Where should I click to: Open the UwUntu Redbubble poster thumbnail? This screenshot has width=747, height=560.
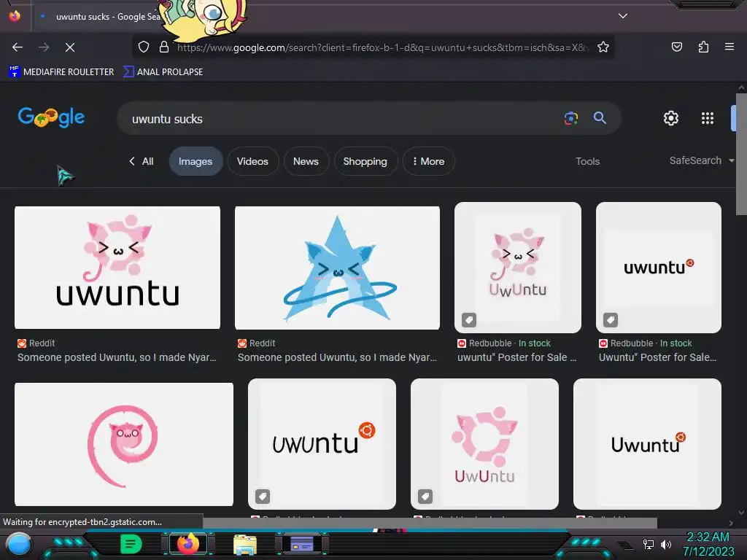click(518, 268)
